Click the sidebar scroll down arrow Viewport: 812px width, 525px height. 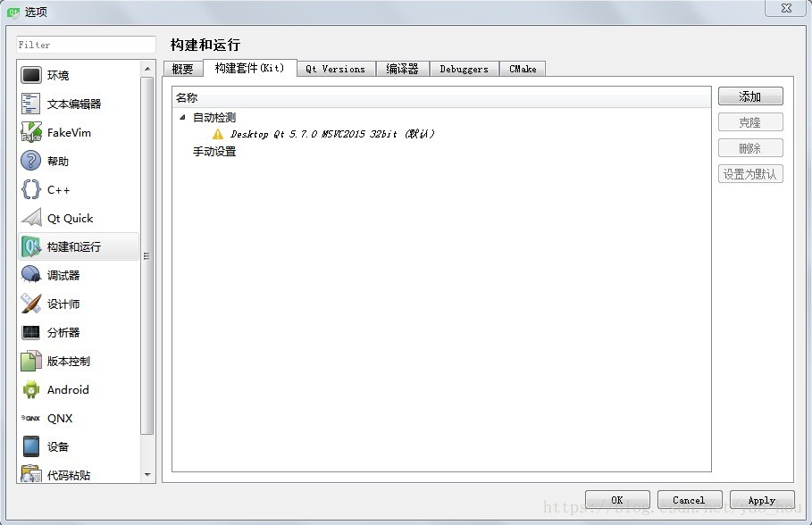click(147, 475)
